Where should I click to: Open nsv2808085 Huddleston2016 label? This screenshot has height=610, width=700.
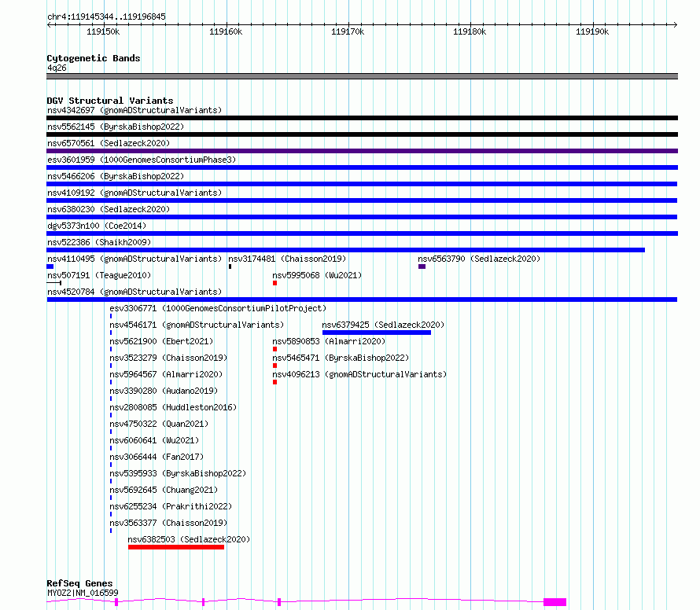pos(173,407)
